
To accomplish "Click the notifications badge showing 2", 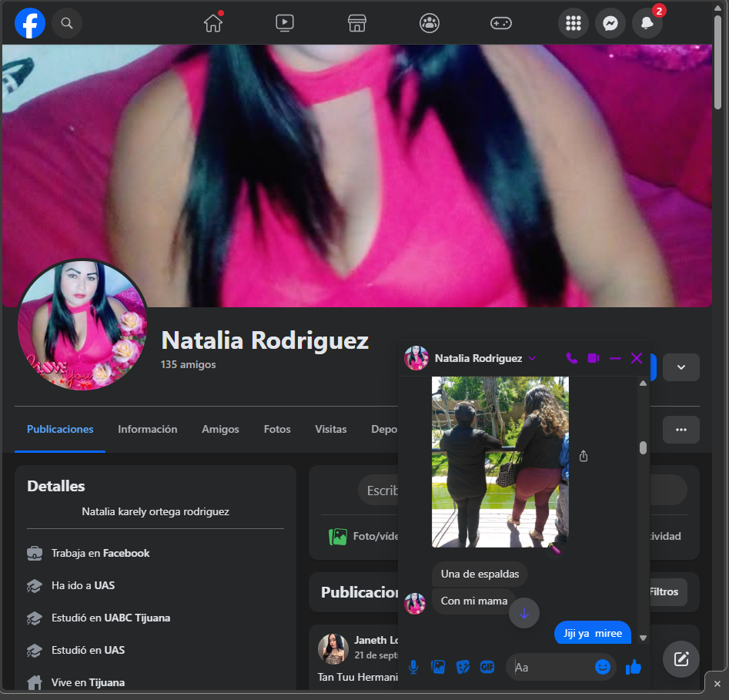I will (659, 12).
